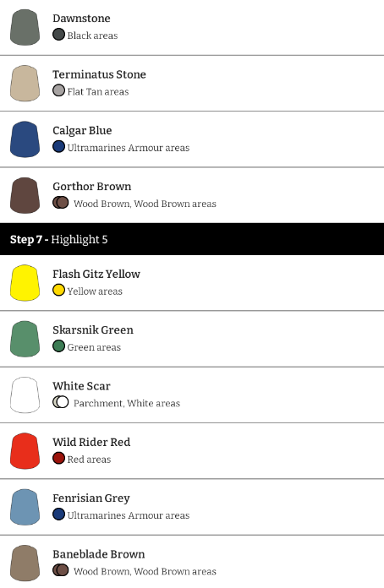The image size is (384, 588).
Task: Click the Green areas color dot
Action: [58, 346]
